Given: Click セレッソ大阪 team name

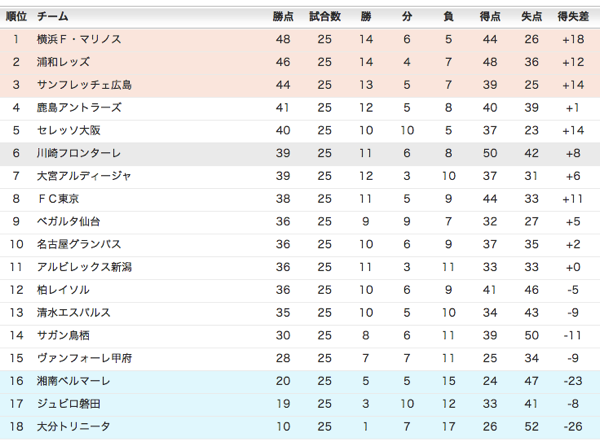Looking at the screenshot, I should tap(68, 130).
